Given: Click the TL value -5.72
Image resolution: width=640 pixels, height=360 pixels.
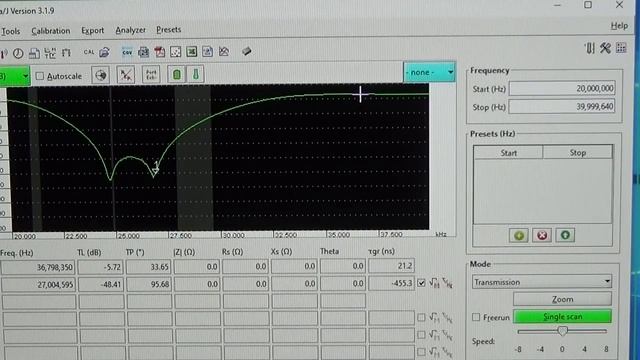Looking at the screenshot, I should (101, 267).
